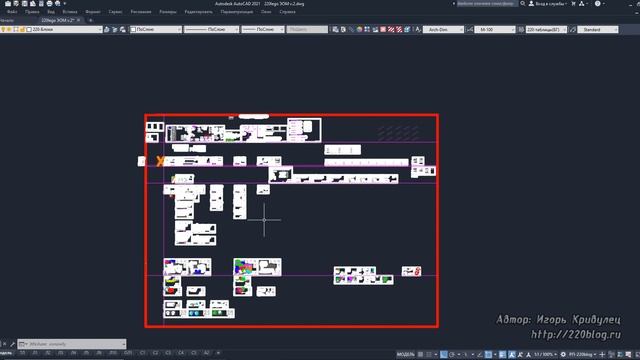The height and width of the screenshot is (360, 640).
Task: Click the color wheel icon in the toolbar
Action: coord(359,29)
